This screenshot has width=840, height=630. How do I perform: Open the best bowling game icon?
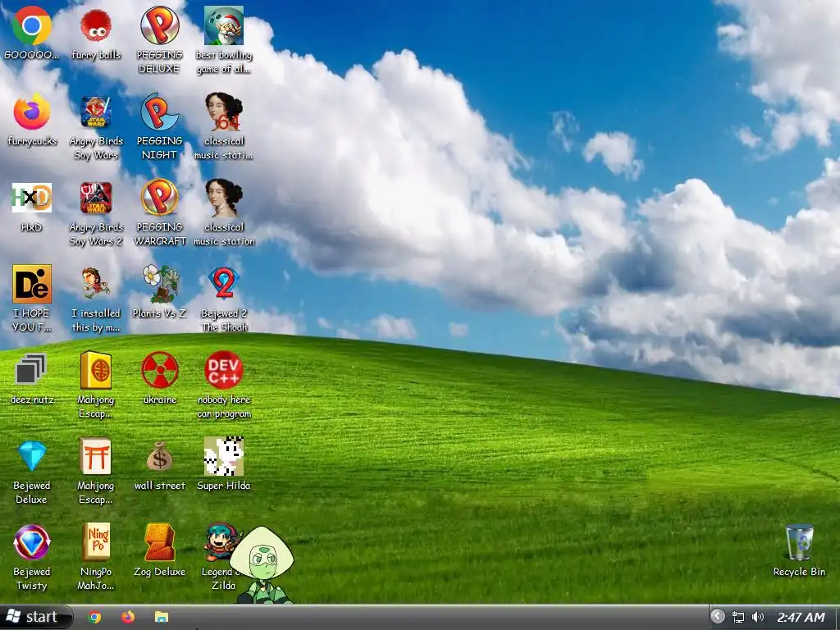coord(224,25)
